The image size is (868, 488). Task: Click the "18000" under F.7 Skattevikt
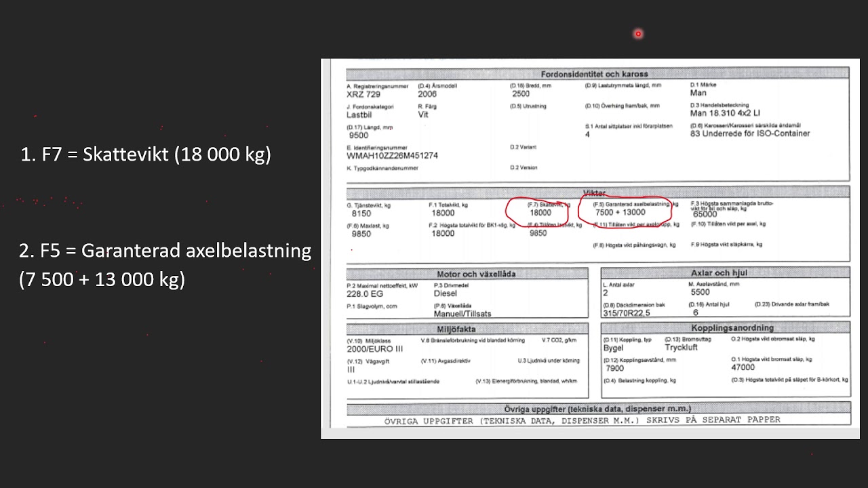click(540, 213)
